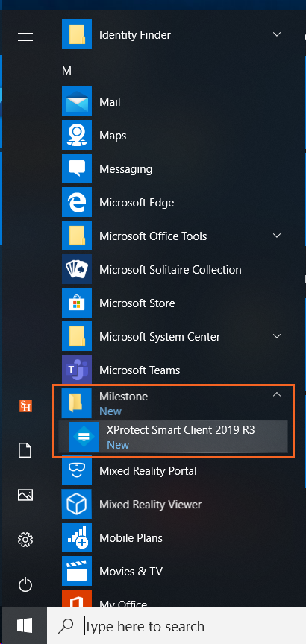306x644 pixels.
Task: Click the Type here to search box
Action: pyautogui.click(x=176, y=626)
